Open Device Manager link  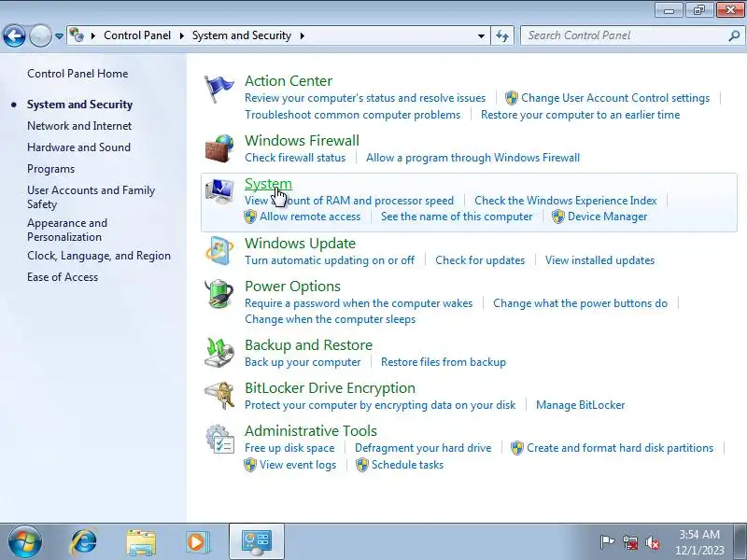608,217
